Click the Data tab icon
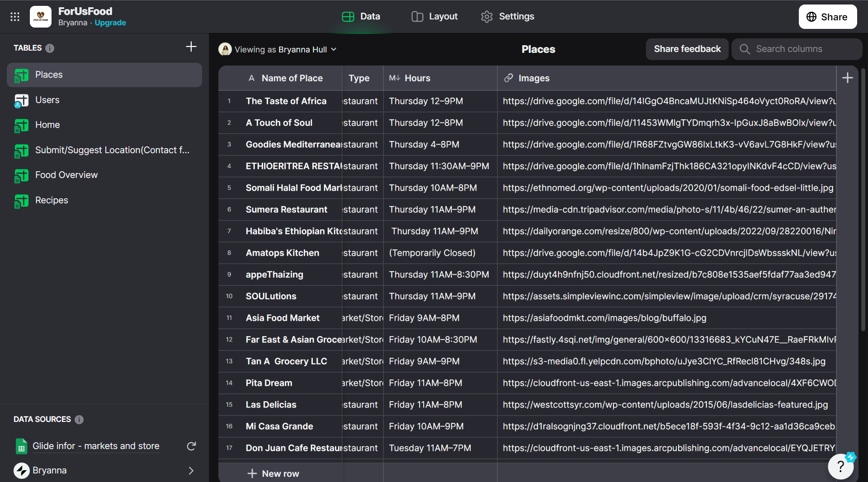Screen dimensions: 868x482 [348, 17]
